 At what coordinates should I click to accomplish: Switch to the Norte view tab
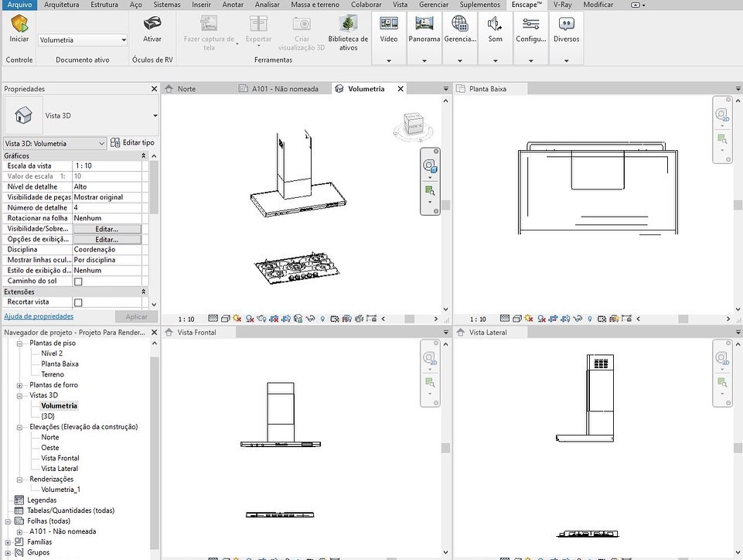tap(186, 89)
